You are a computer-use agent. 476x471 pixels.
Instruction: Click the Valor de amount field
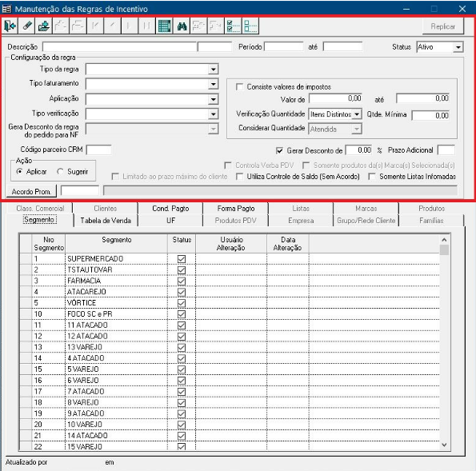click(x=335, y=98)
